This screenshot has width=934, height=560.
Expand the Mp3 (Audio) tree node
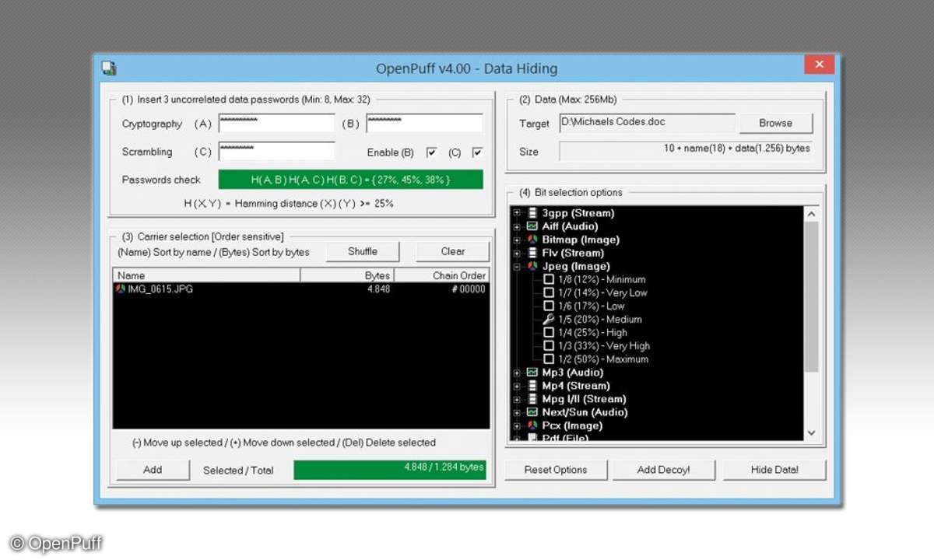tap(517, 373)
